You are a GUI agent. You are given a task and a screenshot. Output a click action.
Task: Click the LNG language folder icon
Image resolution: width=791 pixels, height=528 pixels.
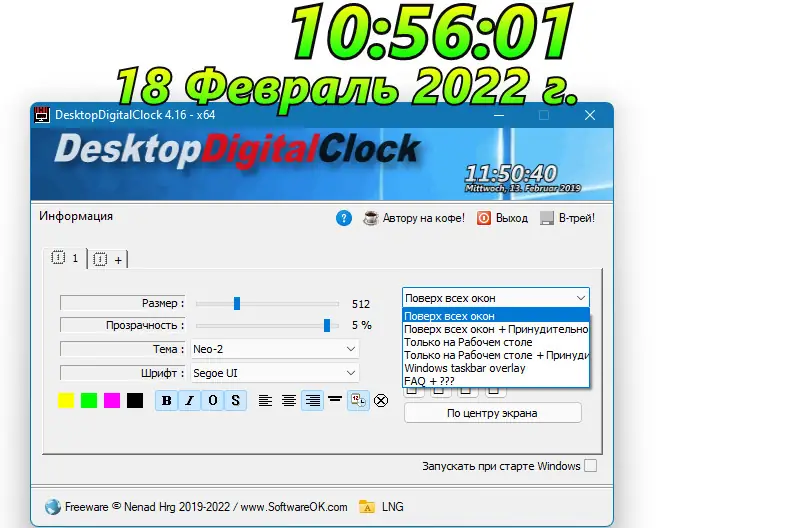click(x=367, y=507)
